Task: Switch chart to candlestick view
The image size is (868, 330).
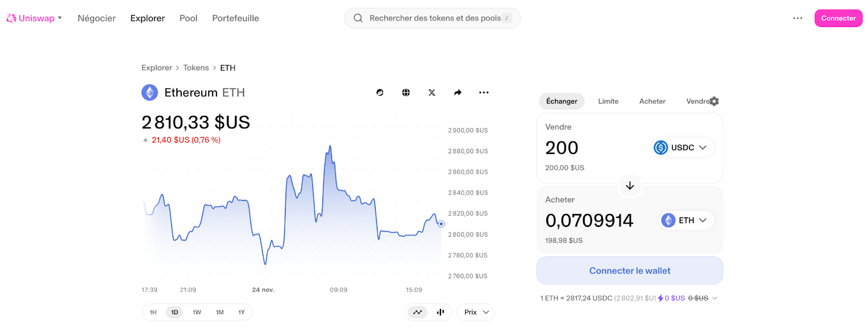Action: coord(441,312)
